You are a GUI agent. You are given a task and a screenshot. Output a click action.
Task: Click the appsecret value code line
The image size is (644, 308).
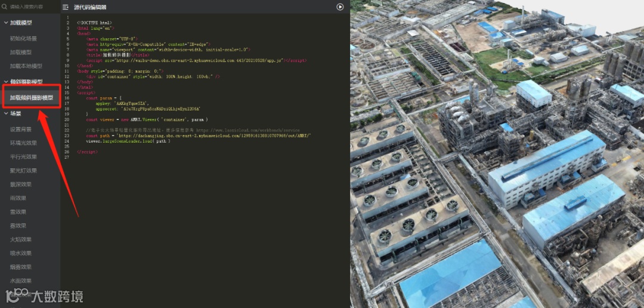[x=148, y=109]
